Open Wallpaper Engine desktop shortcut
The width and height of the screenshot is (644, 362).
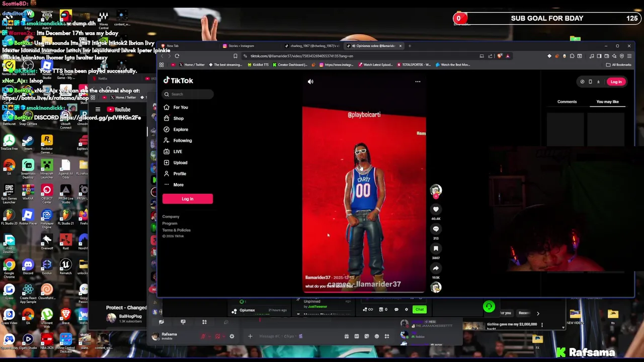pyautogui.click(x=47, y=219)
